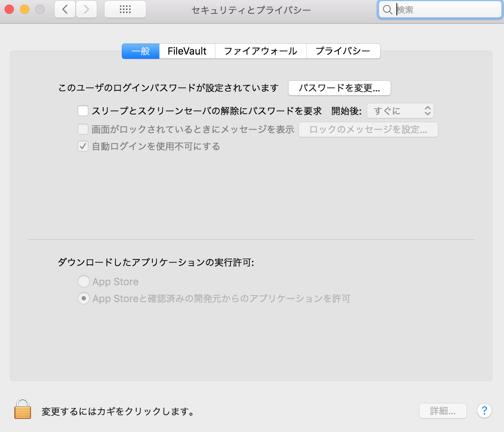Select App Store and identified developers option
504x432 pixels.
84,299
